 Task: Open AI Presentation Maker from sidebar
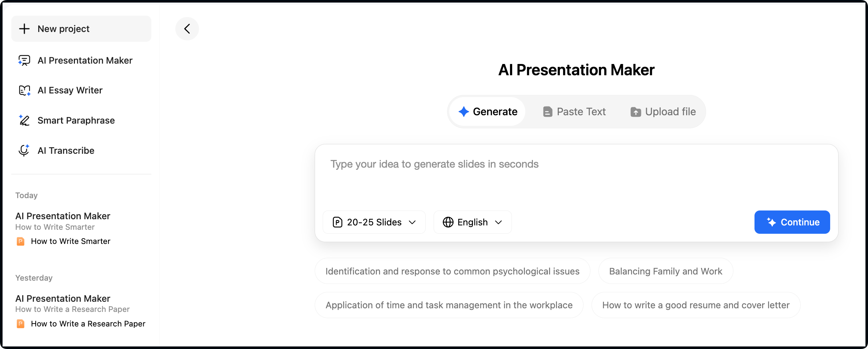click(81, 60)
